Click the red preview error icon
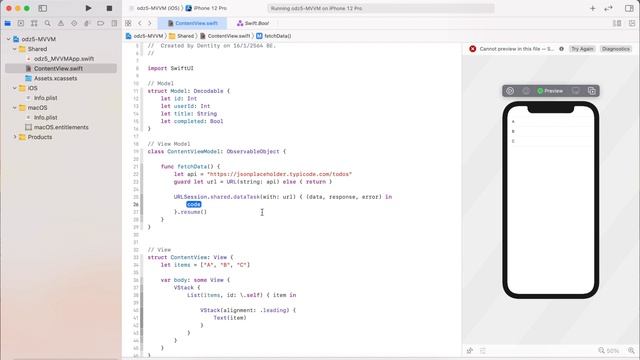 (472, 49)
